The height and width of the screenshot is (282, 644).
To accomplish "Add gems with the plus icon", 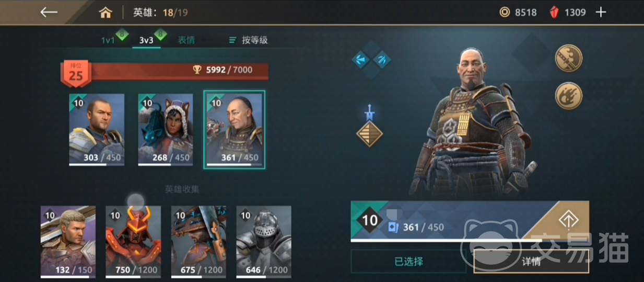I will [x=601, y=12].
